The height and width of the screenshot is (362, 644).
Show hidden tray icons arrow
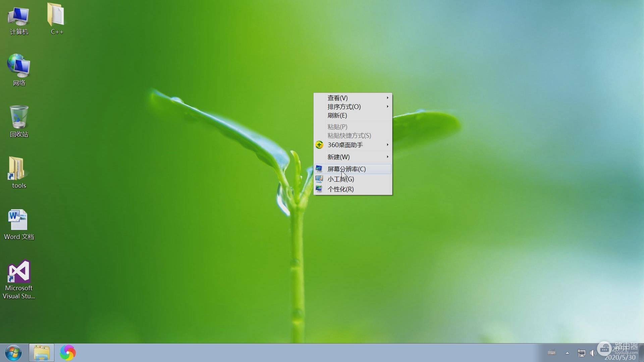567,353
